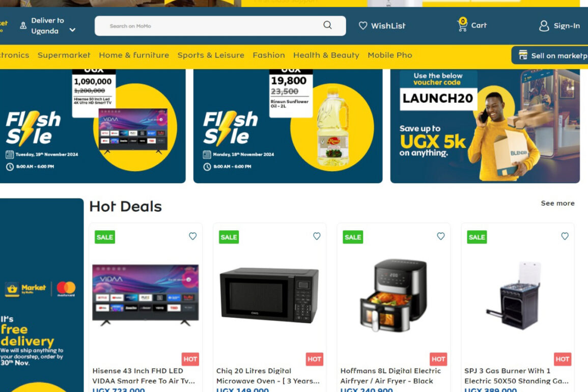Expand the Deliver to Uganda dropdown chevron
588x392 pixels.
[72, 30]
